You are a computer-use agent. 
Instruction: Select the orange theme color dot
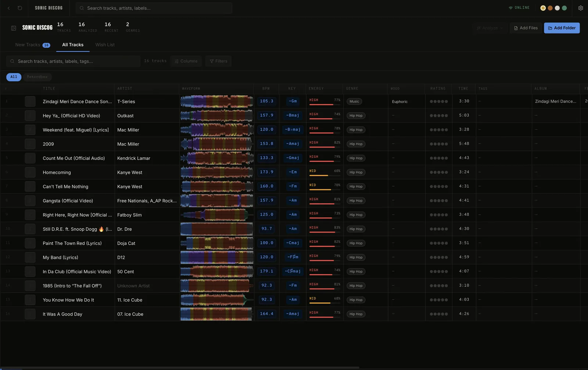(550, 8)
